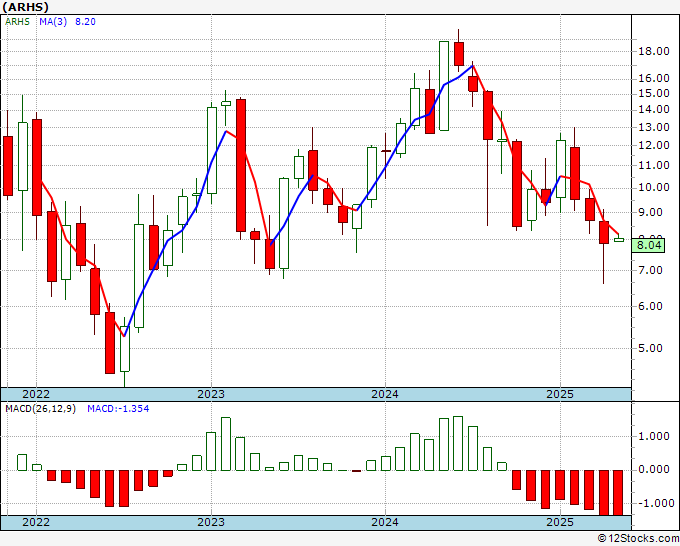Click the 14.00 price axis label
Image resolution: width=680 pixels, height=546 pixels.
pyautogui.click(x=654, y=110)
